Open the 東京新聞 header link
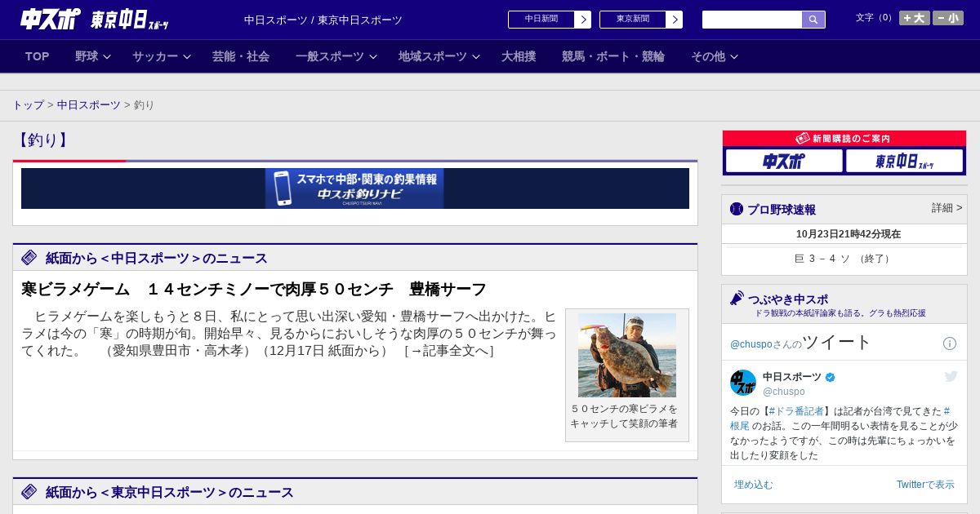Screen dimensions: 980x514 pos(633,20)
